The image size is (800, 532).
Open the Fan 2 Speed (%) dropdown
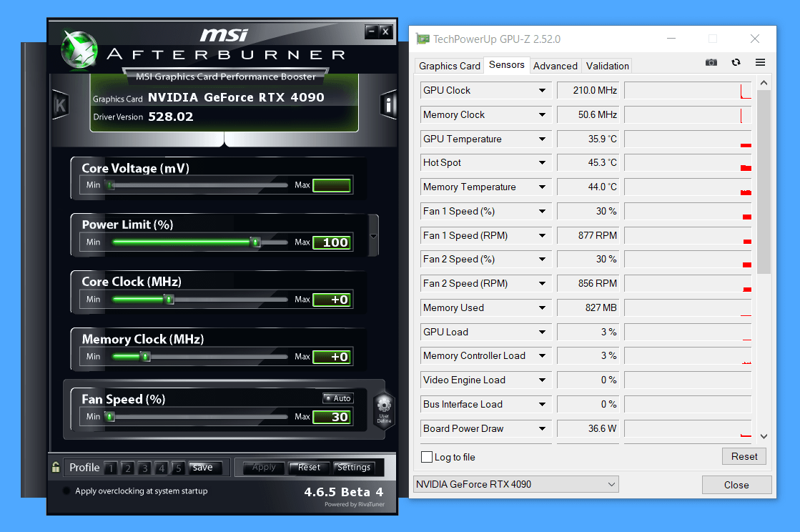[542, 259]
